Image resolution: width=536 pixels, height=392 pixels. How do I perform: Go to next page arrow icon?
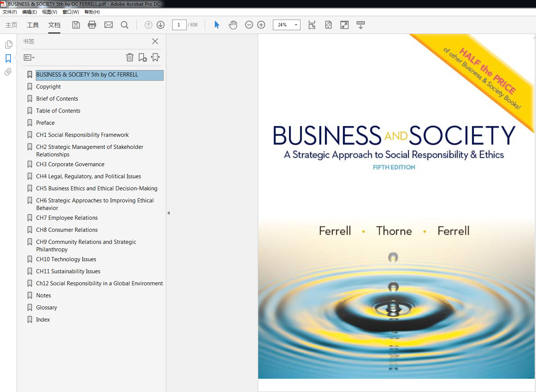(x=161, y=25)
